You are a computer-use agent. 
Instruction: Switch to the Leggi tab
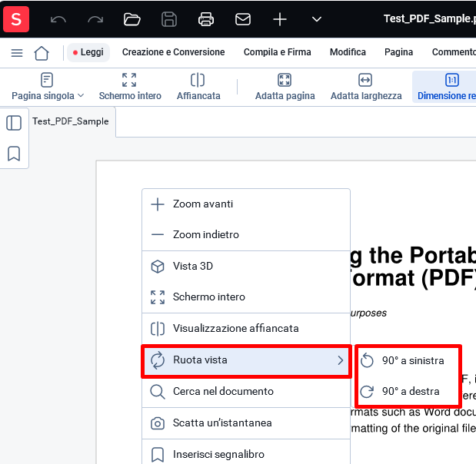pos(88,52)
